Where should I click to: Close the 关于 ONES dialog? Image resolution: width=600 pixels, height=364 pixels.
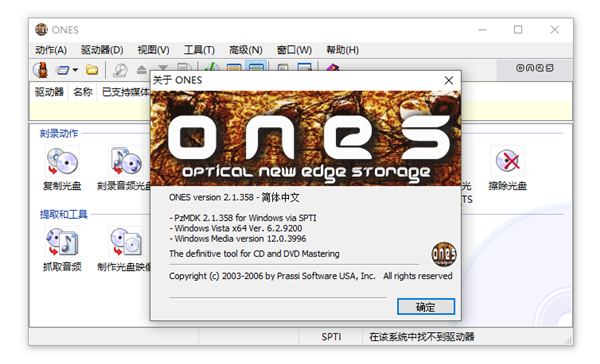(449, 80)
